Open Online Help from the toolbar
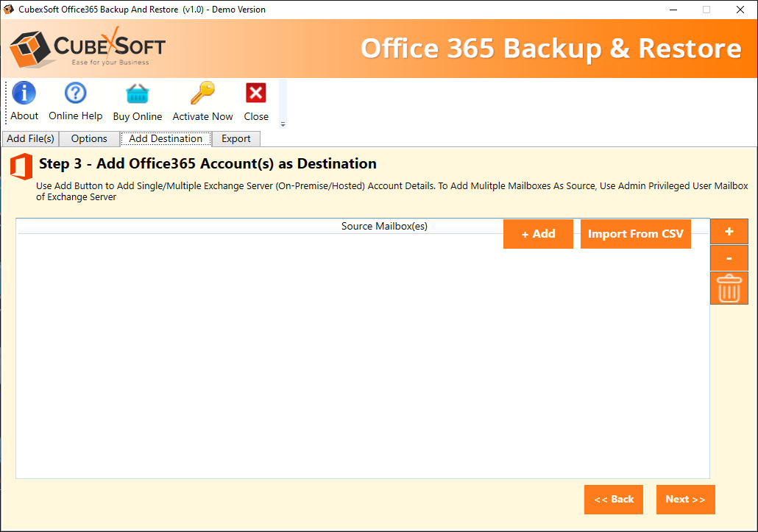Image resolution: width=758 pixels, height=532 pixels. [x=75, y=93]
